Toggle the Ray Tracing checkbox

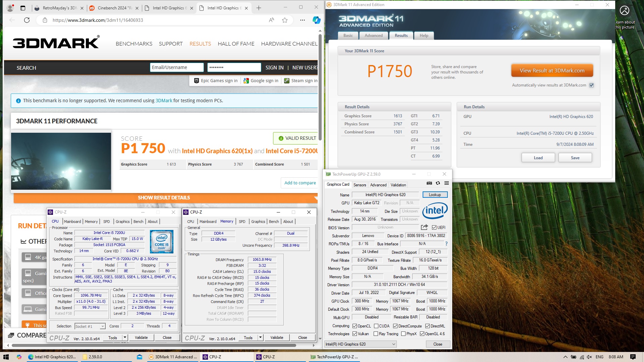(376, 334)
